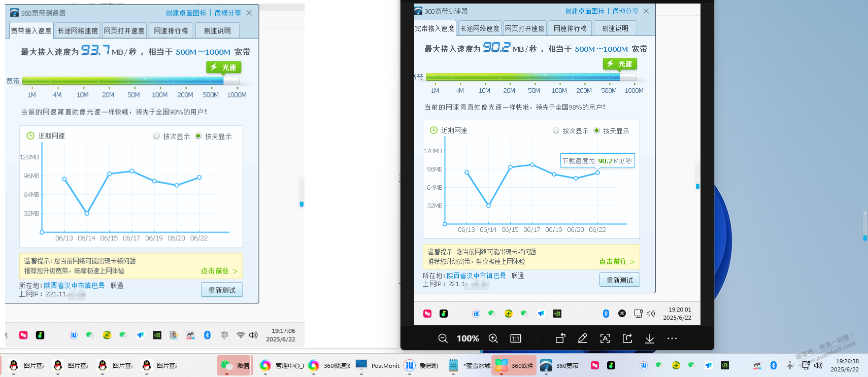Click 点击前往 link in the 93.7 MB window
868x377 pixels.
pyautogui.click(x=219, y=271)
